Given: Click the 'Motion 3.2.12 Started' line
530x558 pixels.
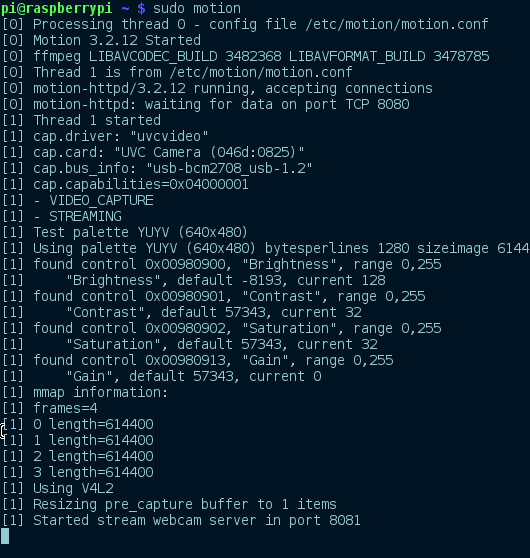Looking at the screenshot, I should pos(117,40).
